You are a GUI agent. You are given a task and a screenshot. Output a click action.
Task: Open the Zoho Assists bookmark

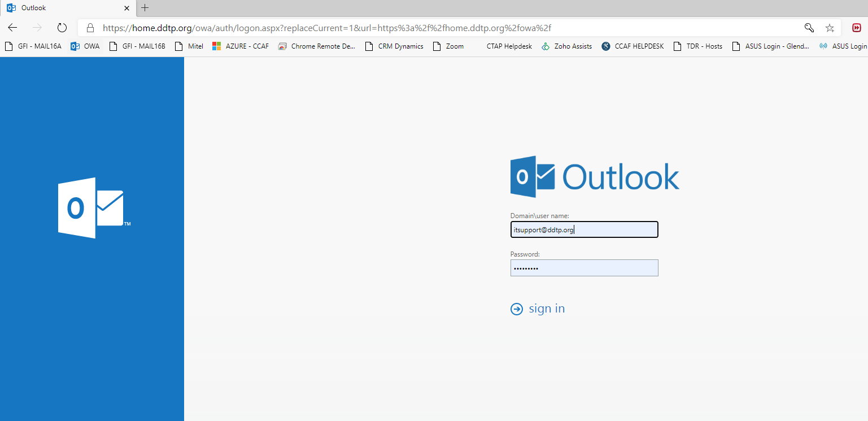566,46
